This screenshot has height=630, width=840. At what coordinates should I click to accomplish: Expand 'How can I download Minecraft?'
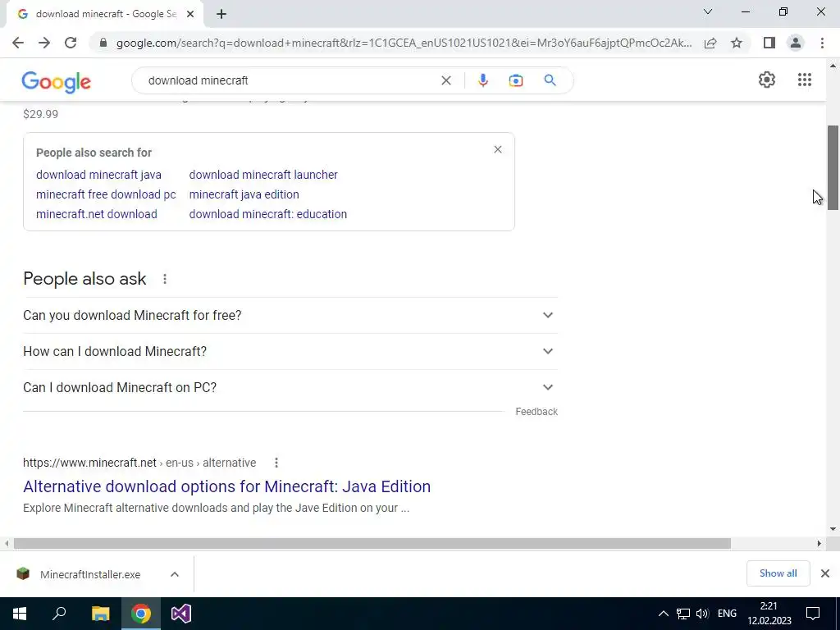(290, 351)
